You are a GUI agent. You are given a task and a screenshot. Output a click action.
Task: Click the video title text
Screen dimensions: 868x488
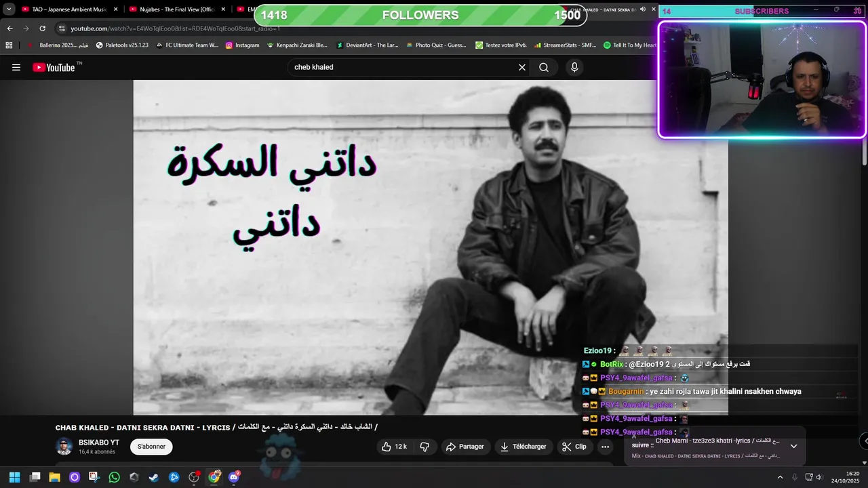point(216,427)
